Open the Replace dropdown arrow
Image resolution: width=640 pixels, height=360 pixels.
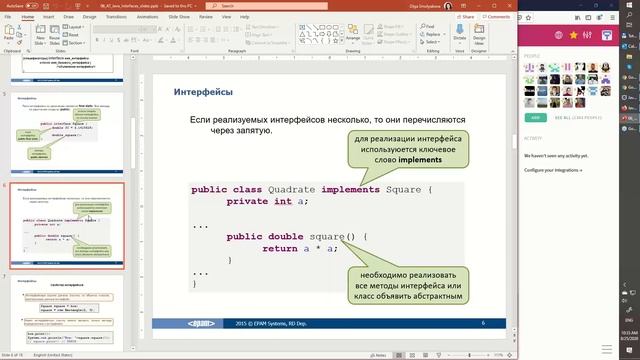444,34
